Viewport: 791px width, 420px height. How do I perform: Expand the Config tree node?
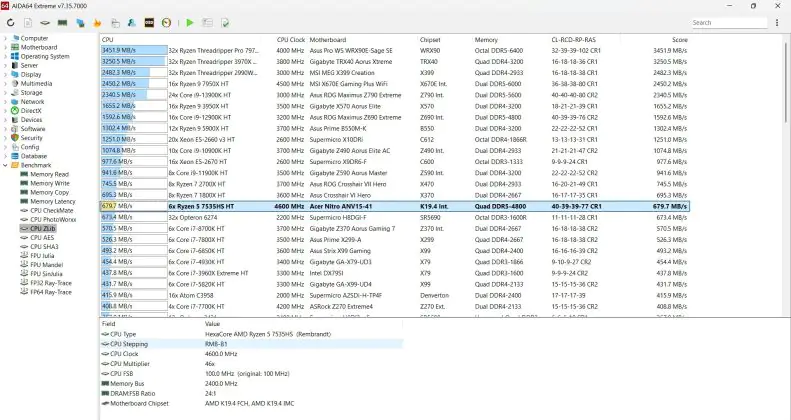[6, 147]
